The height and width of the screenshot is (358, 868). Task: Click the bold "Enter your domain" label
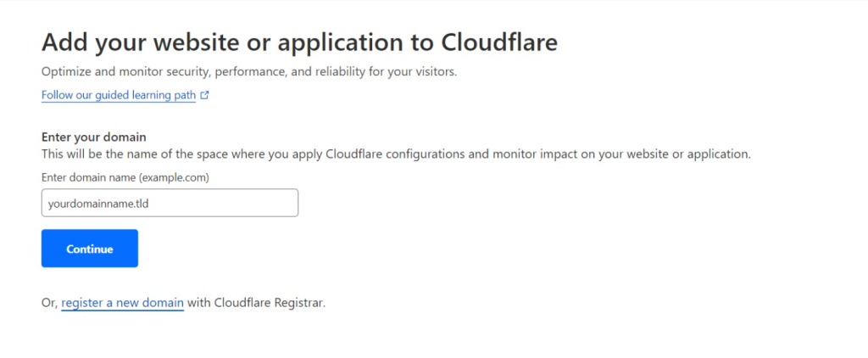pos(94,137)
